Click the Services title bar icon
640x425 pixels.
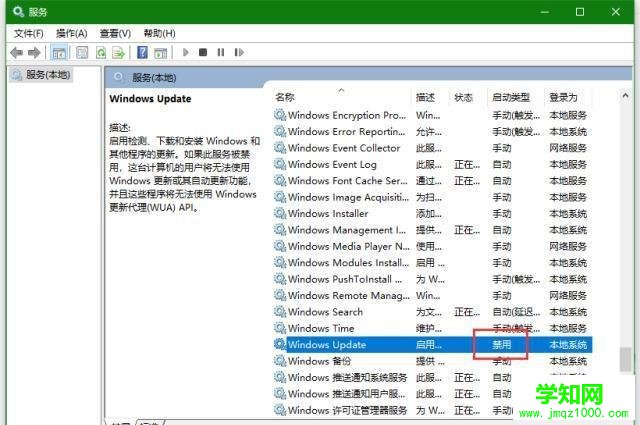18,11
